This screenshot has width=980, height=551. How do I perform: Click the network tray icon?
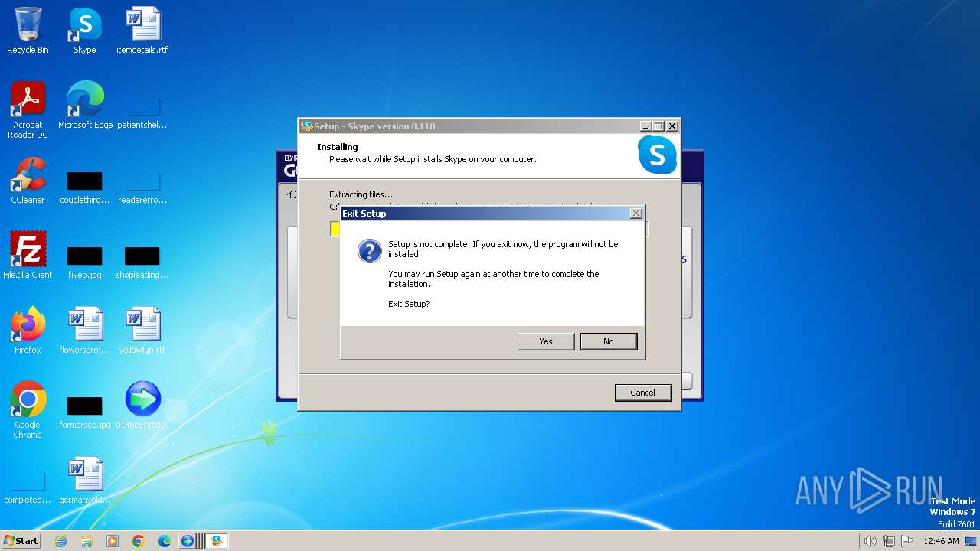pyautogui.click(x=889, y=541)
